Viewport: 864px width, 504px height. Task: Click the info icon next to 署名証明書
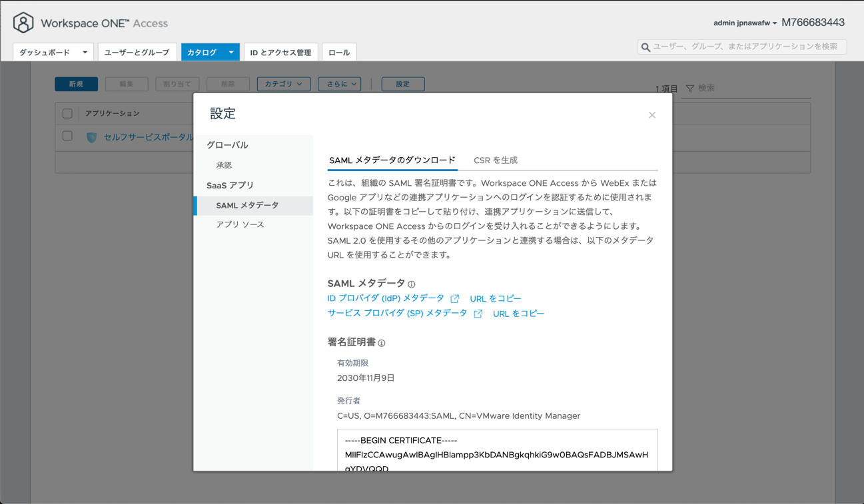[x=382, y=343]
